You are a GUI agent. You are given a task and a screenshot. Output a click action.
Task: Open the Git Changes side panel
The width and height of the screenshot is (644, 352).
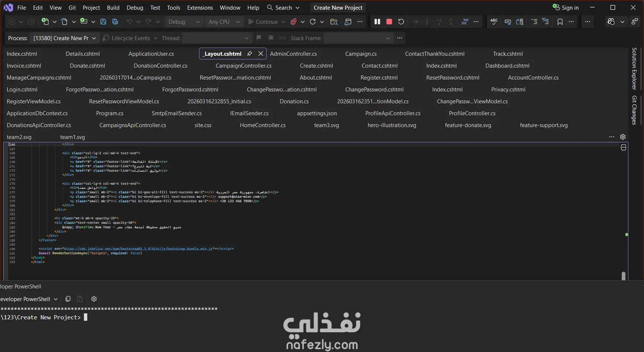(x=634, y=110)
